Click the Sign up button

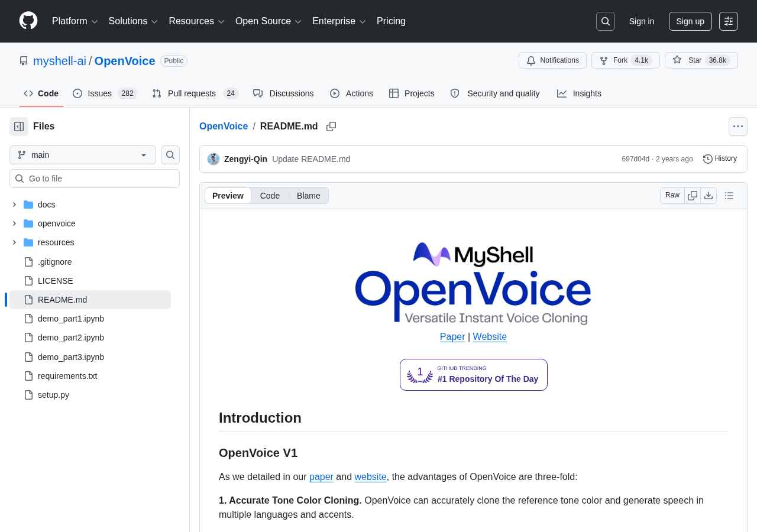[690, 21]
